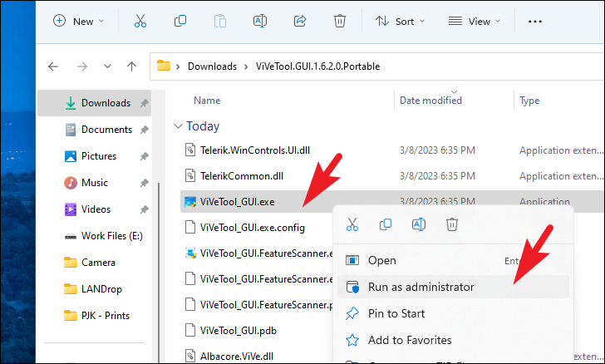The width and height of the screenshot is (605, 364).
Task: Click the Cut icon in the toolbar
Action: coord(140,22)
